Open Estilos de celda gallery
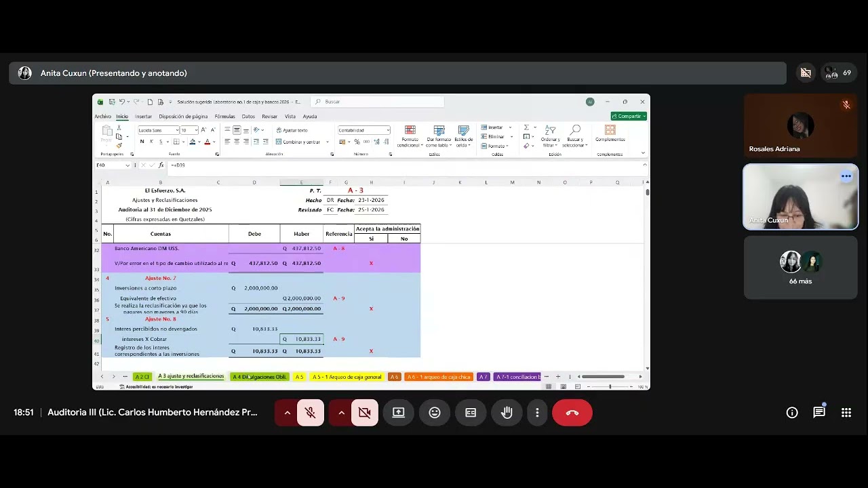 click(x=464, y=136)
